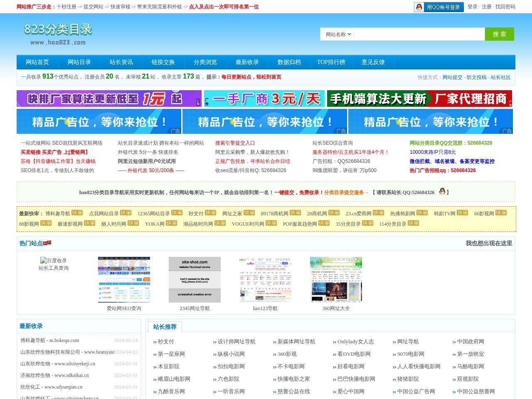Open the 网站提交 shortcut link

(453, 77)
